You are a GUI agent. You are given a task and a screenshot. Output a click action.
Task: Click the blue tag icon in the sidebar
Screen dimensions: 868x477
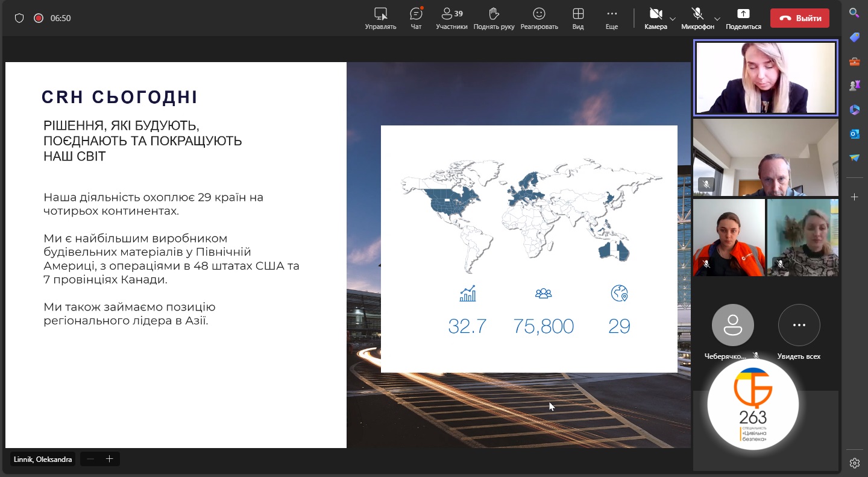pyautogui.click(x=854, y=37)
